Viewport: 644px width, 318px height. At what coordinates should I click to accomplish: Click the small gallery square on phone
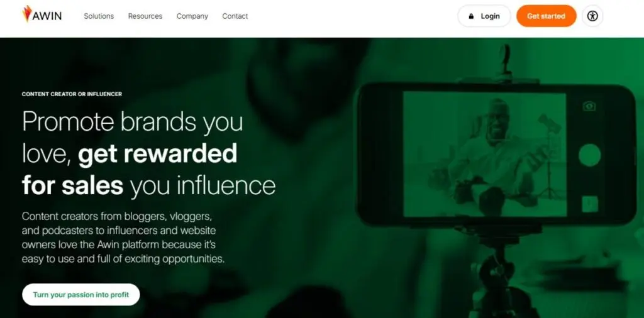pos(589,204)
